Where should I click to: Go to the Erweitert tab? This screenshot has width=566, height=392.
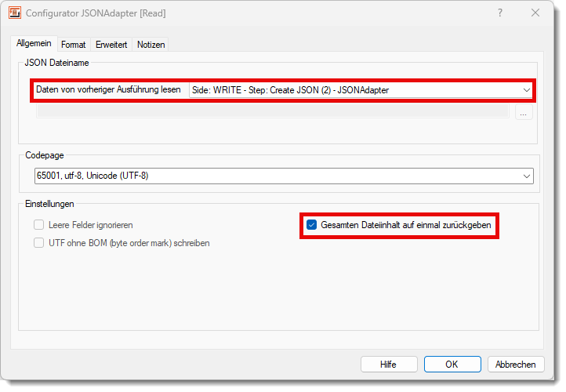tap(111, 45)
